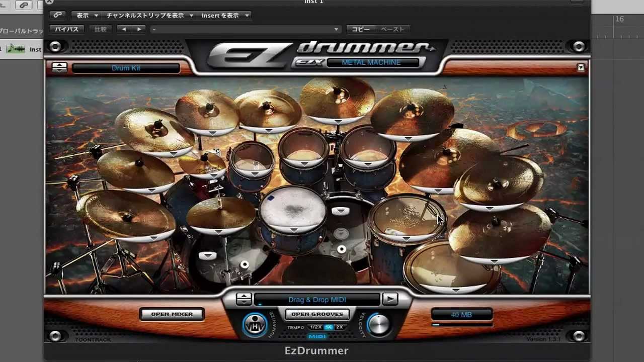
Task: Click the MIDI indicator label
Action: [317, 336]
